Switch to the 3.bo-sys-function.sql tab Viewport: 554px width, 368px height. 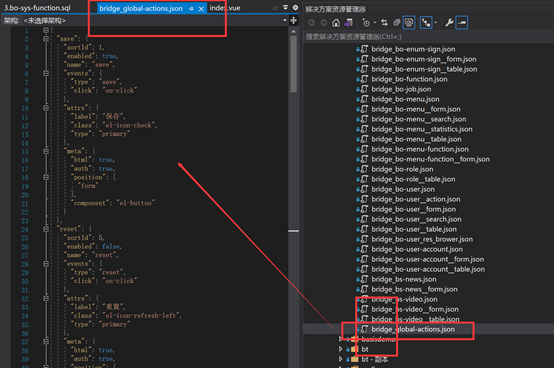[x=37, y=8]
